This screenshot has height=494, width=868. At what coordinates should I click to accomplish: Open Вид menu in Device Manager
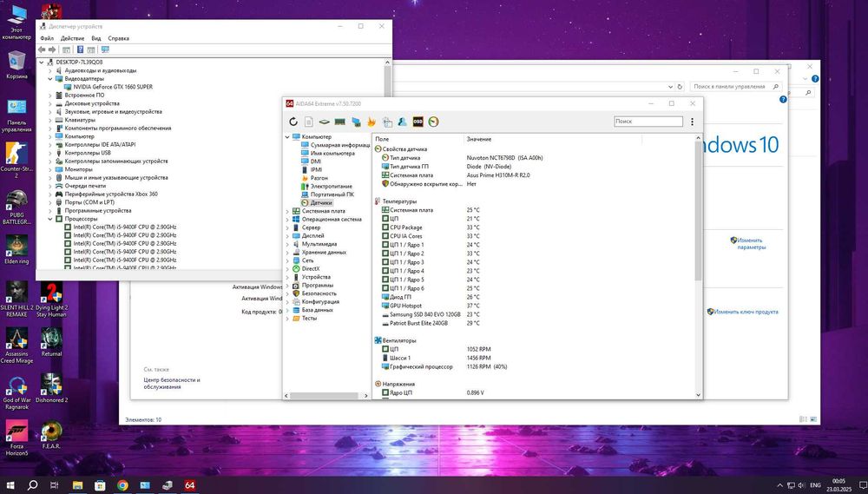click(95, 38)
